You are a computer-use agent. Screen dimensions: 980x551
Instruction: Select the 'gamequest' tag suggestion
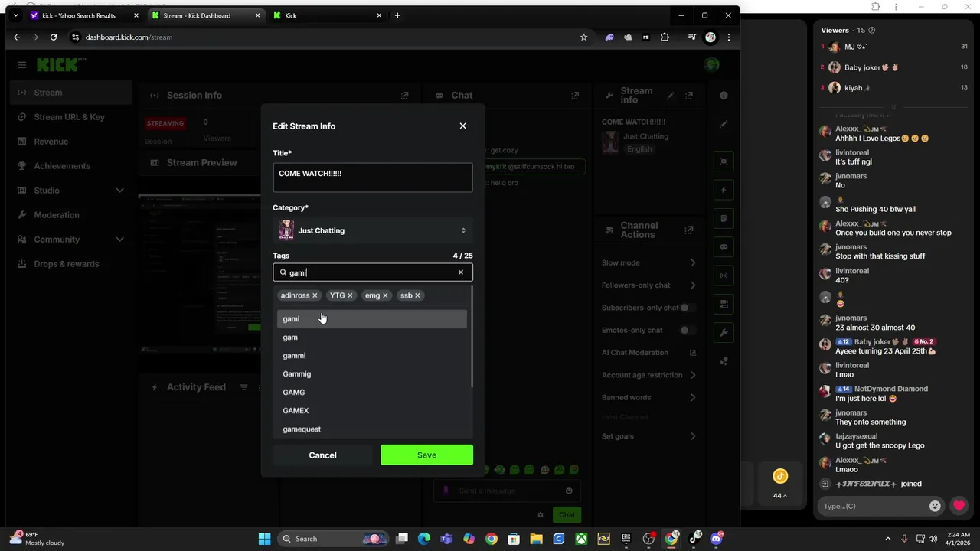tap(371, 429)
